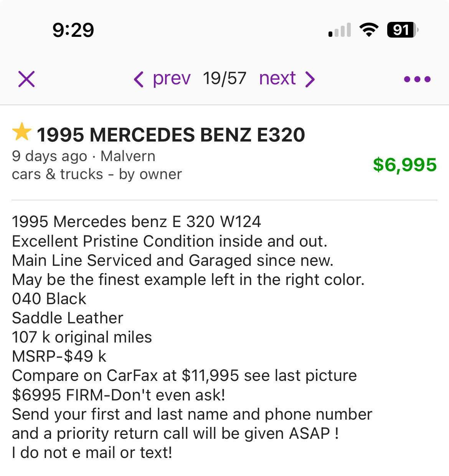
Task: Go to the previous listing via "prev"
Action: tap(171, 79)
